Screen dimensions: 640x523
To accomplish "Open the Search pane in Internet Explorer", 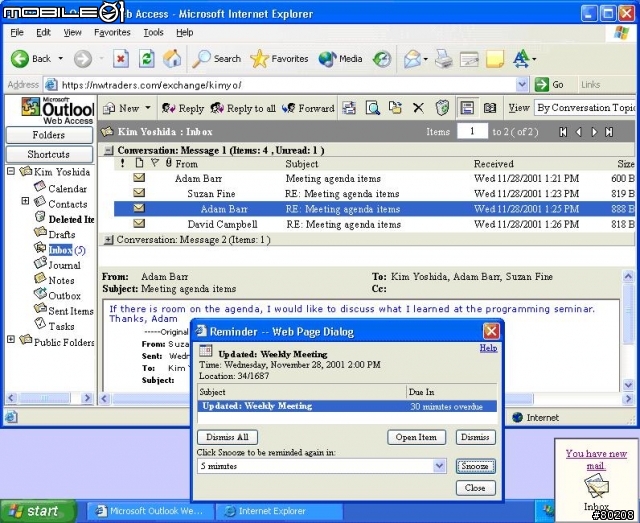I will coord(216,59).
